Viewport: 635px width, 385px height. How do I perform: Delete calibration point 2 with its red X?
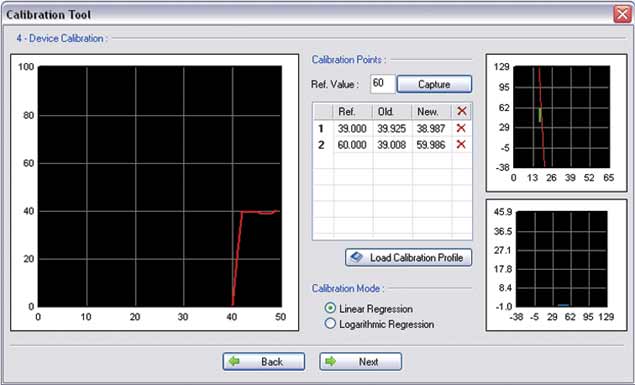[x=461, y=145]
